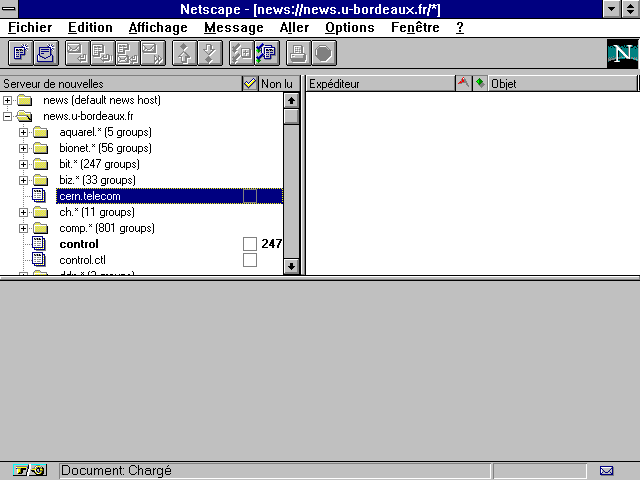The image size is (640, 480).
Task: Click the mail envelope icon in status bar
Action: pyautogui.click(x=607, y=471)
